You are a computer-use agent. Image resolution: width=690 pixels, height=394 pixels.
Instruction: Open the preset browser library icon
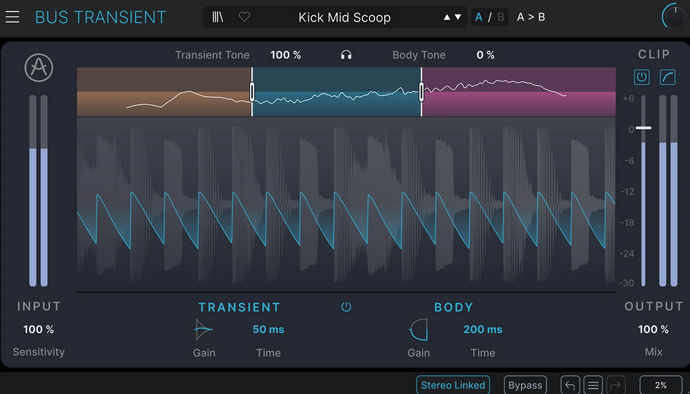[217, 17]
